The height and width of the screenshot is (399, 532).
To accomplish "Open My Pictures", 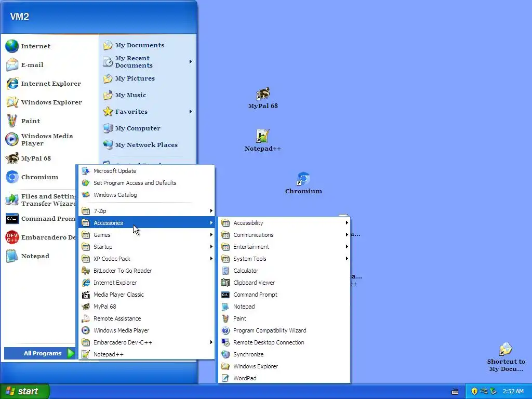I will coord(148,78).
